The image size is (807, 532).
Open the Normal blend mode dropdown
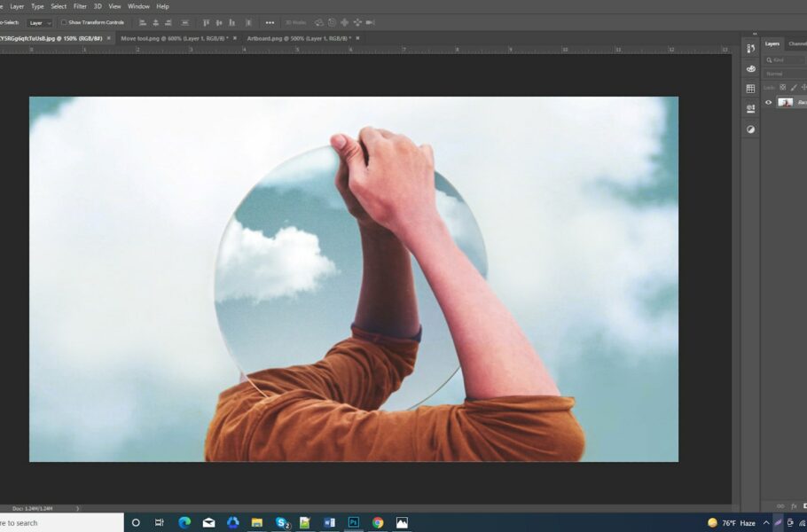point(784,74)
